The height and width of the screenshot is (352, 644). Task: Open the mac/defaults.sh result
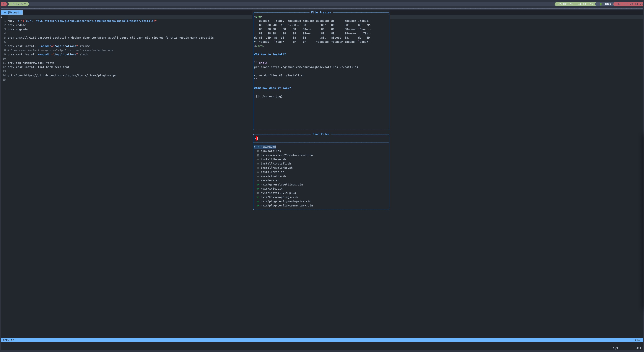273,176
